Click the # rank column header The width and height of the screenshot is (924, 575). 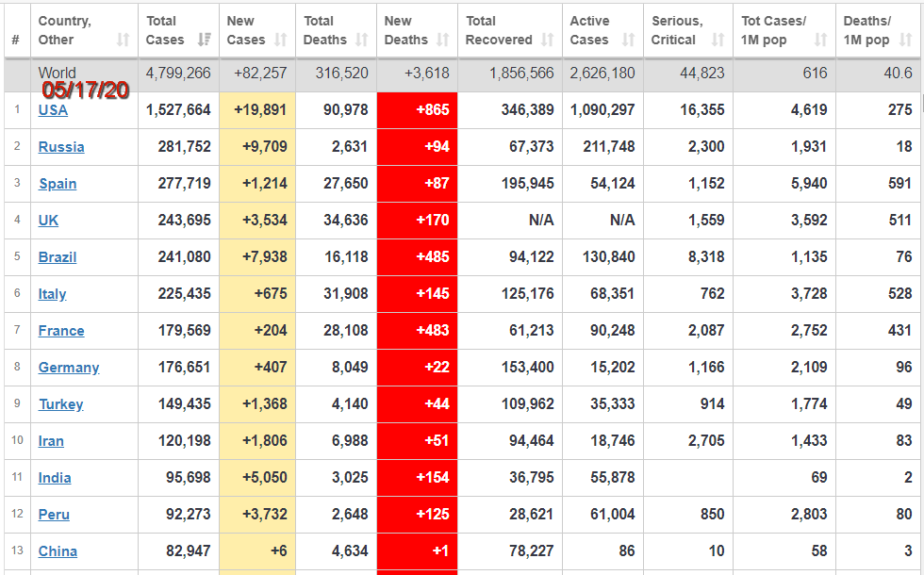[15, 40]
